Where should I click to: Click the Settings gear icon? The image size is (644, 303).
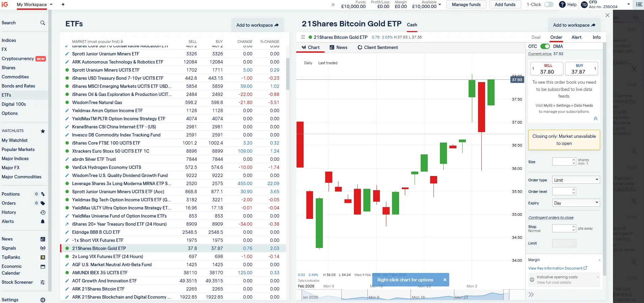click(43, 300)
